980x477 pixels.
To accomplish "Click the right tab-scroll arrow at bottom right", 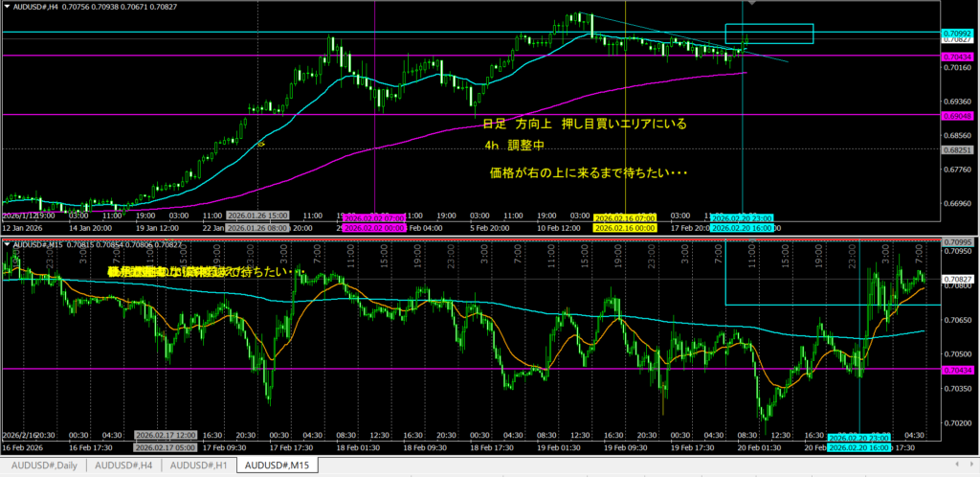I will coord(971,466).
